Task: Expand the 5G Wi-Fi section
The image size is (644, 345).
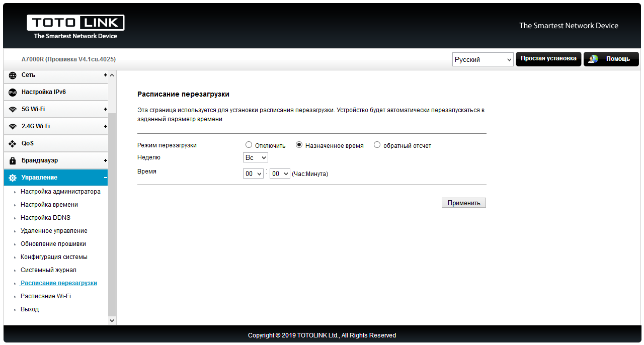Action: tap(106, 109)
